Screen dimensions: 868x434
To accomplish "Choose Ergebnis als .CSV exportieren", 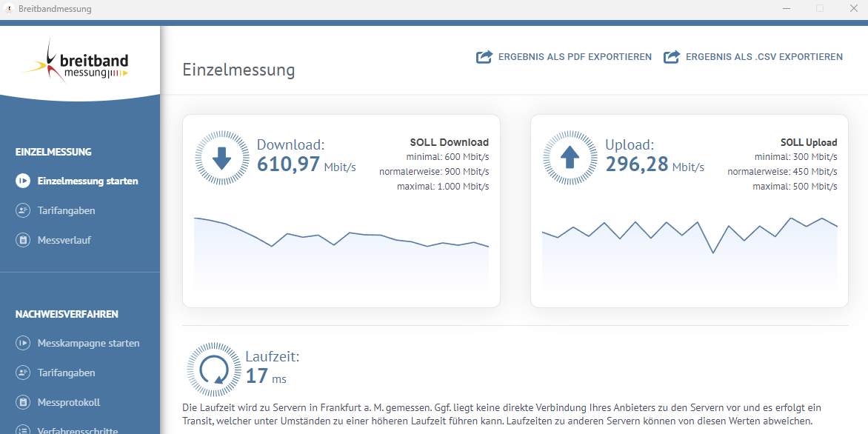I will [x=753, y=56].
